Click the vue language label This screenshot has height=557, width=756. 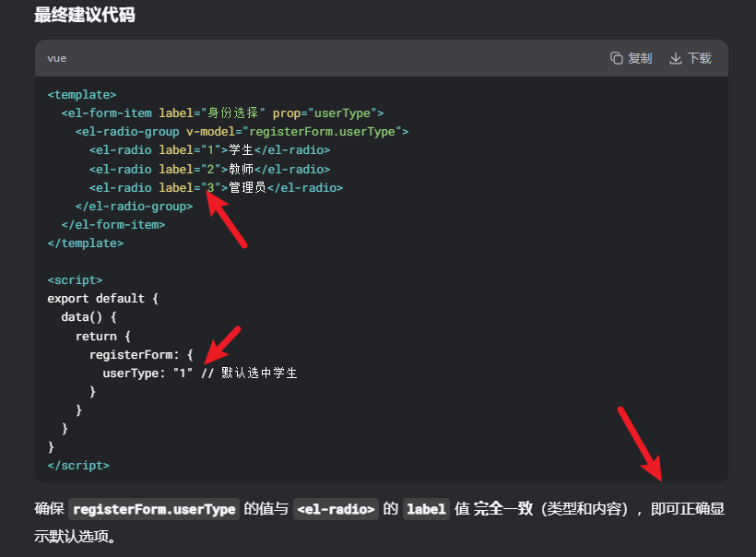[57, 58]
